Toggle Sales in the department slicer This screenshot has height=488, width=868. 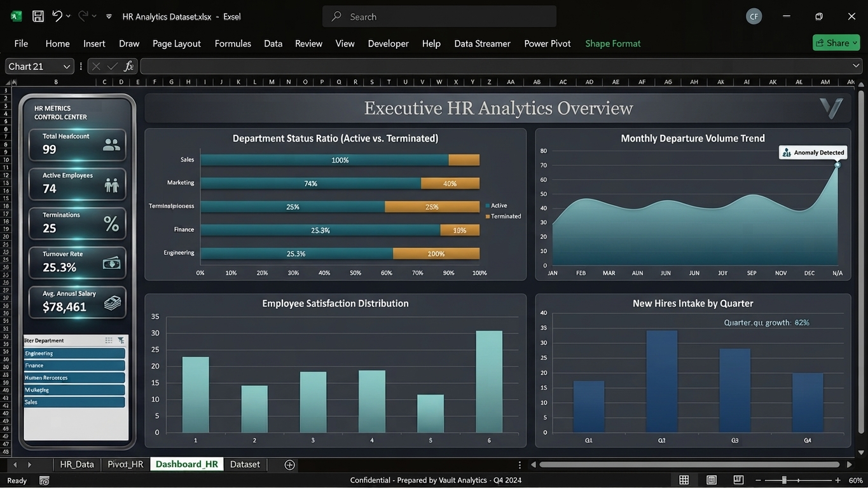pyautogui.click(x=74, y=402)
